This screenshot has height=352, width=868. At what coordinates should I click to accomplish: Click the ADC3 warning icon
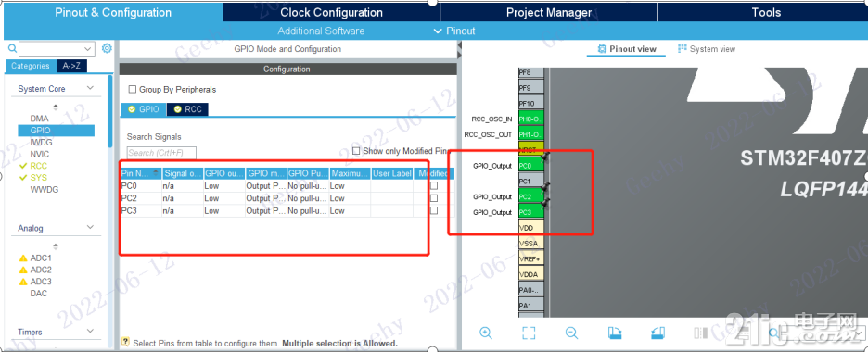click(x=23, y=282)
